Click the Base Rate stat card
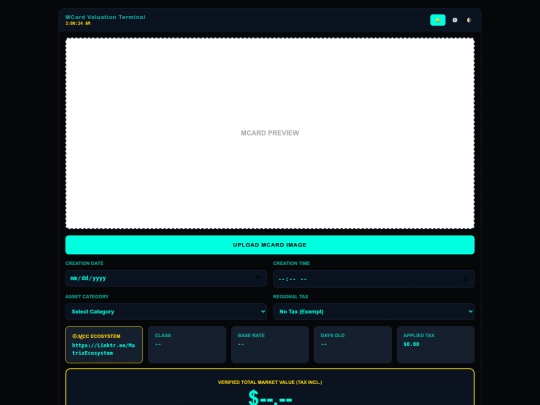Viewport: 540px width, 405px height. 270,345
